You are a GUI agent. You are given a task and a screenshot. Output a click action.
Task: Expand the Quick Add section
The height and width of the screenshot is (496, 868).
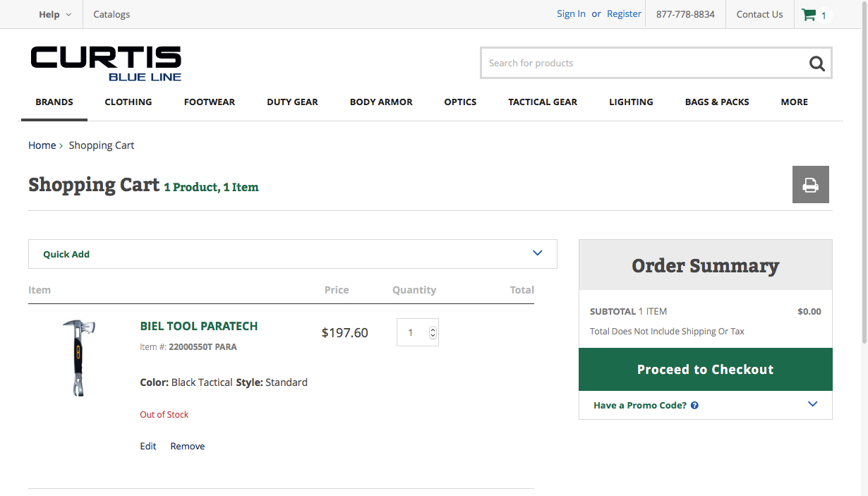(x=537, y=253)
